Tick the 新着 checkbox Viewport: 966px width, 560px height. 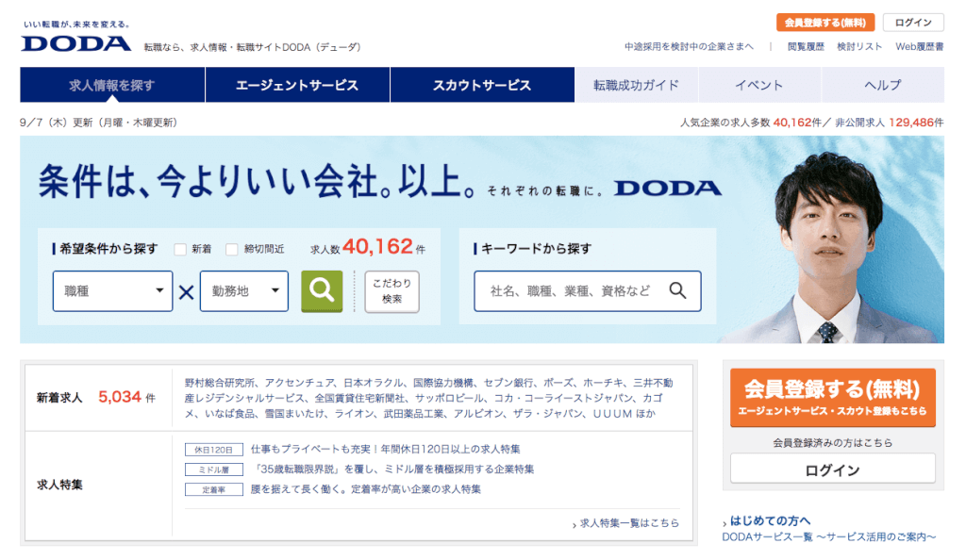[x=180, y=249]
